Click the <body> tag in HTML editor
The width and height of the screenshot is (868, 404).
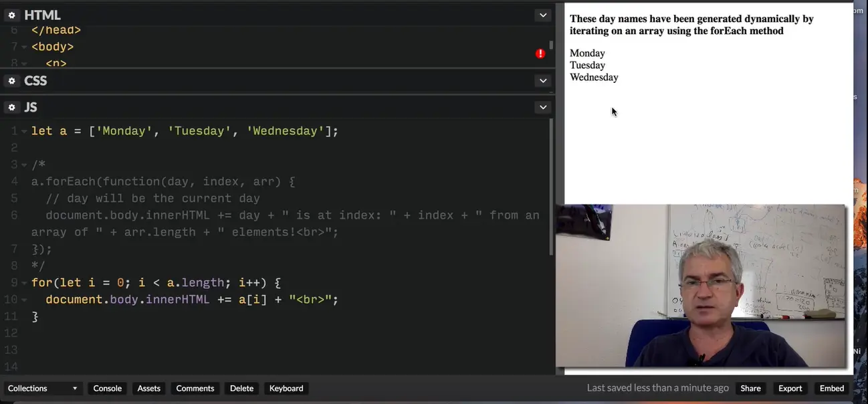pyautogui.click(x=52, y=47)
